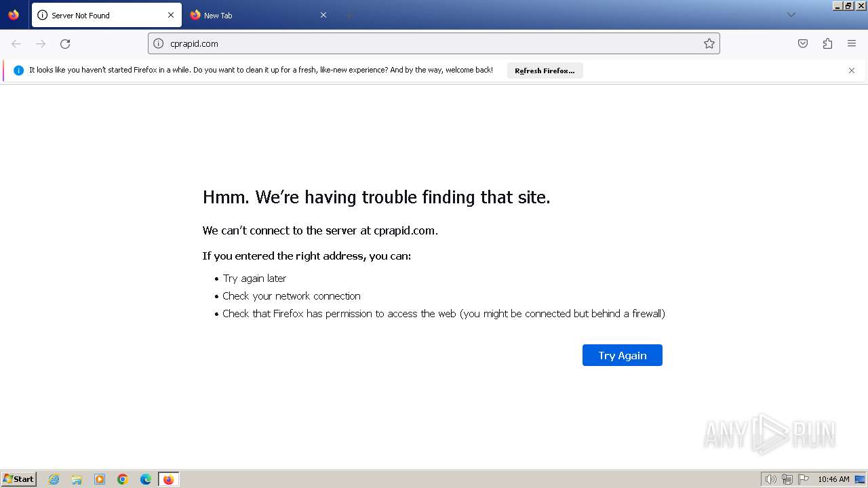868x488 pixels.
Task: Dismiss the refresh Firefox notification bar
Action: (852, 70)
